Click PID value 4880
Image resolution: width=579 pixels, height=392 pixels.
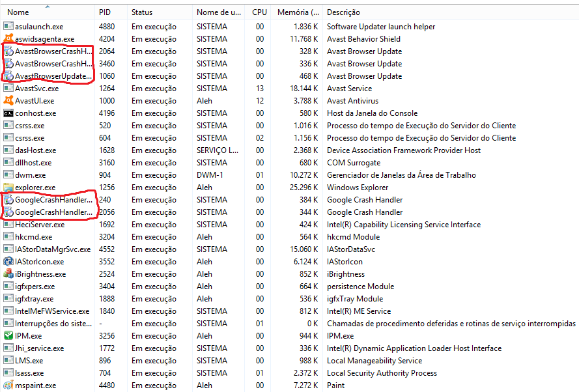coord(107,27)
